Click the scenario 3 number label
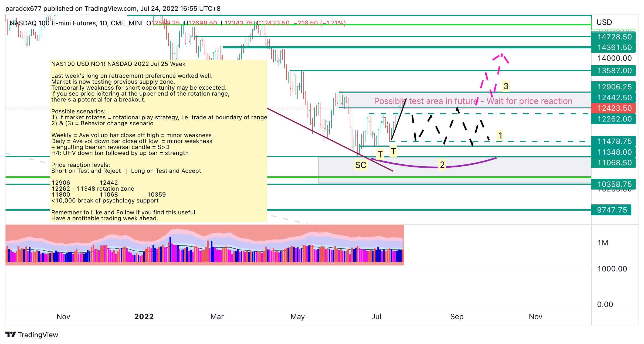This screenshot has height=344, width=644. [506, 86]
